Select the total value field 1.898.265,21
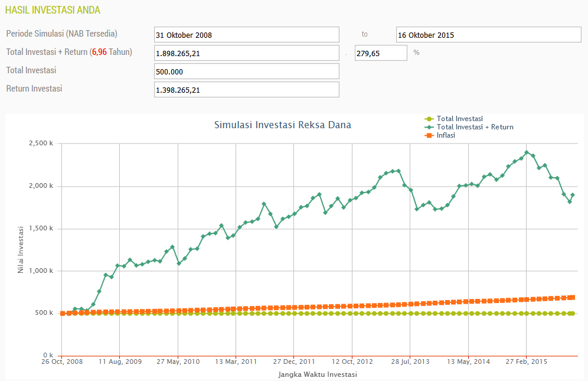Viewport: 588px width, 381px height. [246, 53]
